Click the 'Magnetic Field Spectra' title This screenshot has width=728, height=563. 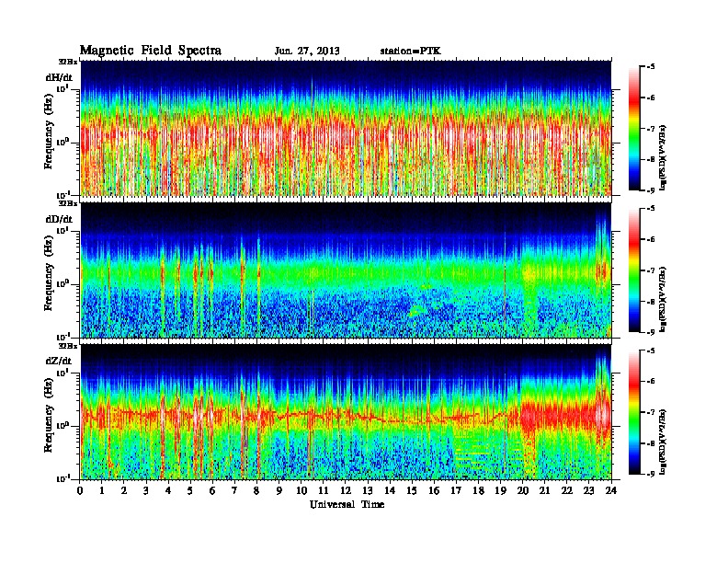coord(151,51)
